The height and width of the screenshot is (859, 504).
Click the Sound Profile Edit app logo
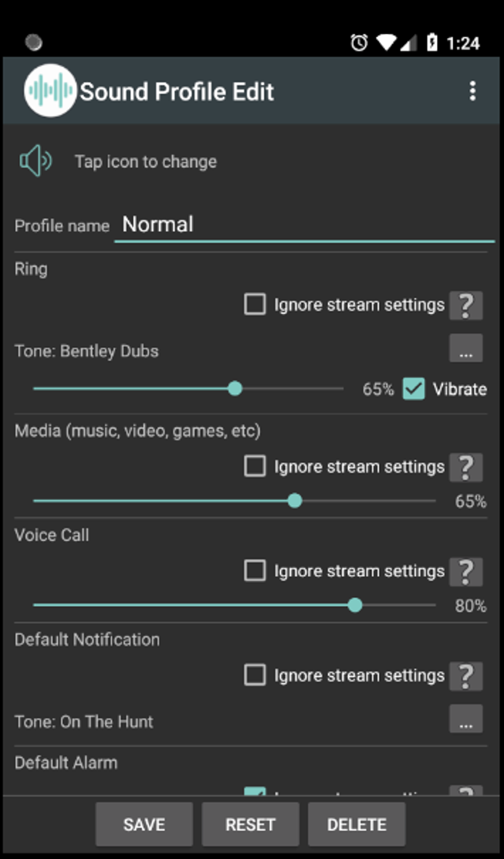click(x=49, y=91)
